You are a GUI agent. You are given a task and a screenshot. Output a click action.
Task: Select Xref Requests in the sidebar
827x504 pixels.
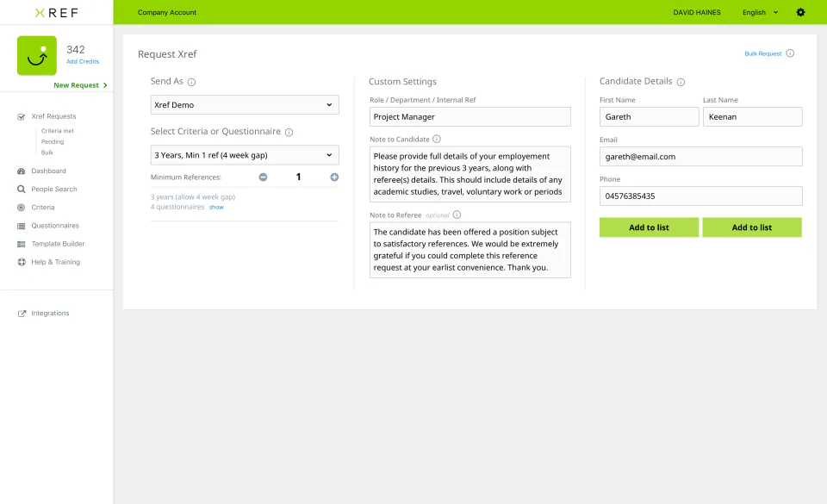coord(55,116)
